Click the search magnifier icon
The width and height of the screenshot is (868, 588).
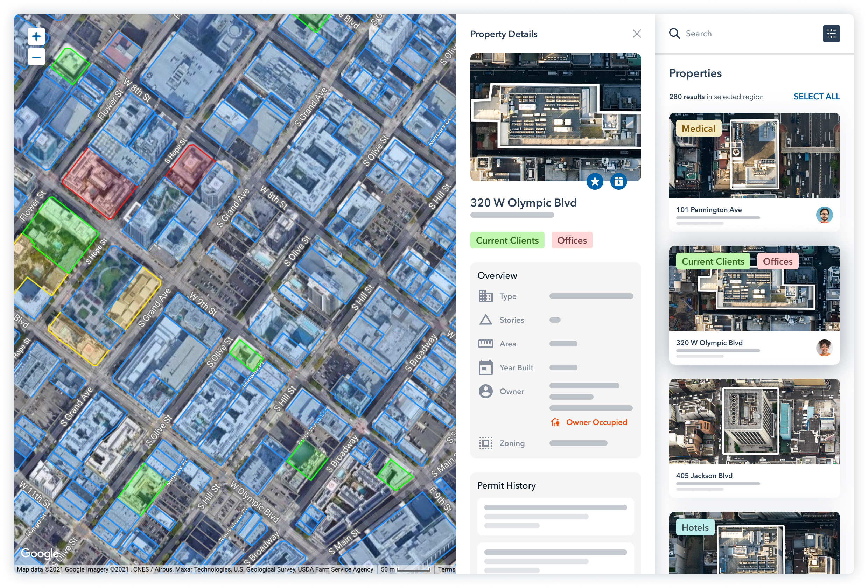675,33
